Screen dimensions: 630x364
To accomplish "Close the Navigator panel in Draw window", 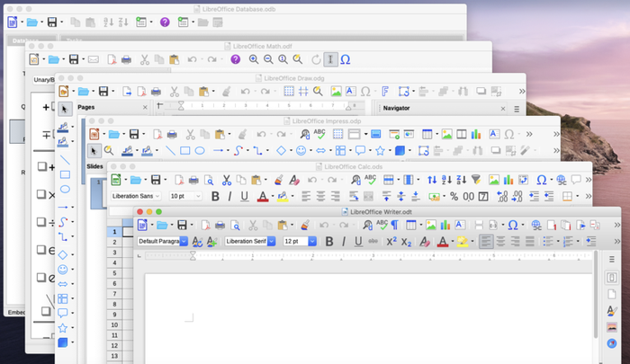I will (502, 109).
